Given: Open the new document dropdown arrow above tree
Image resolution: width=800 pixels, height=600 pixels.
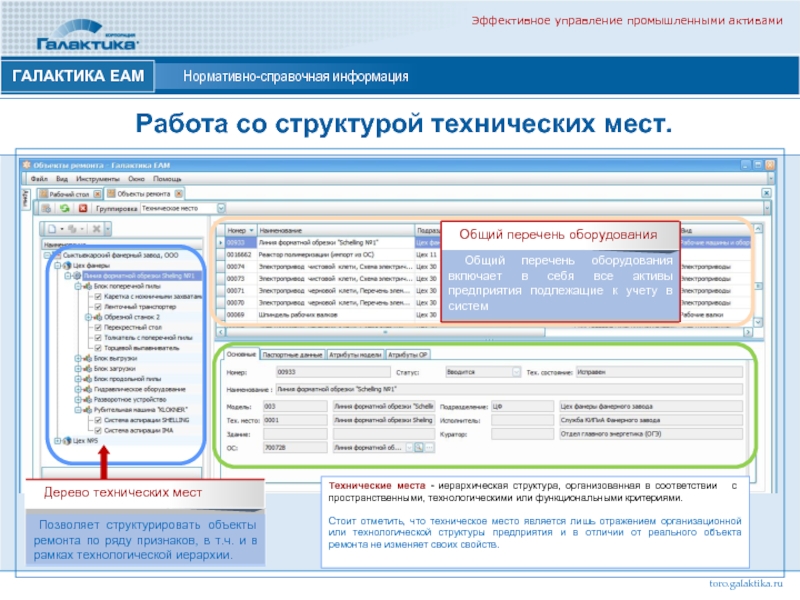Looking at the screenshot, I should pyautogui.click(x=61, y=229).
